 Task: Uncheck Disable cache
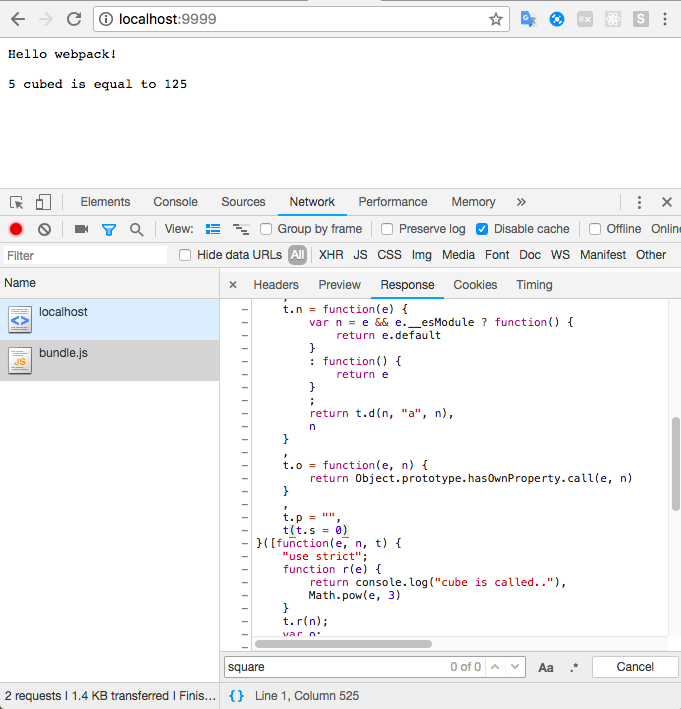[x=483, y=229]
